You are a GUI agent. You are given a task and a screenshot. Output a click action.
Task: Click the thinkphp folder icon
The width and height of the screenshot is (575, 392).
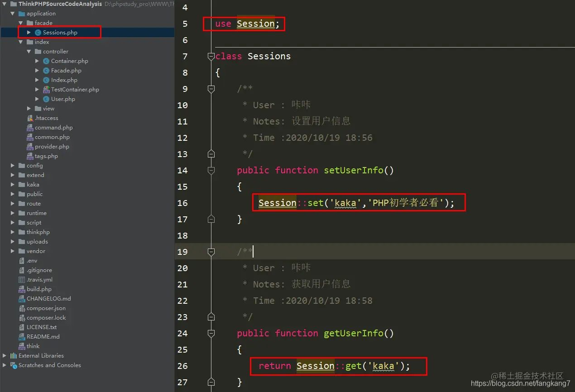coord(22,232)
